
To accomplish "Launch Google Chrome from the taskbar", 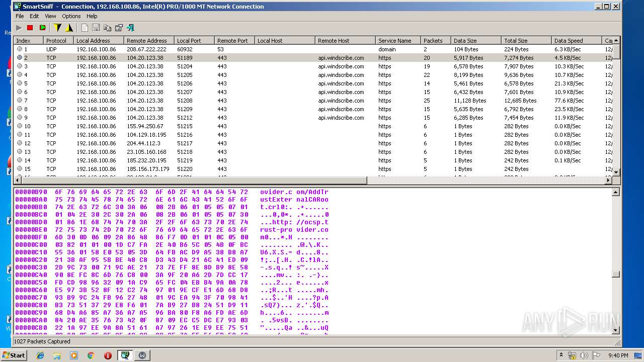I will coord(91,355).
